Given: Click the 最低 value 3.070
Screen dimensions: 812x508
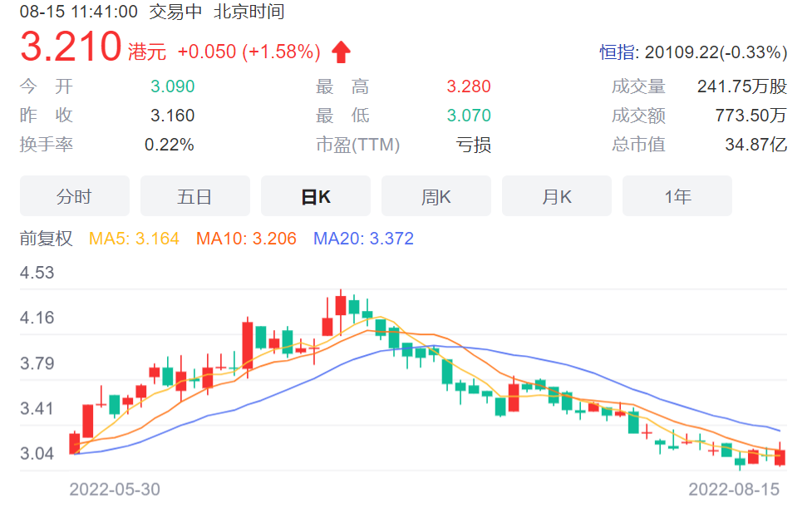Looking at the screenshot, I should (469, 115).
